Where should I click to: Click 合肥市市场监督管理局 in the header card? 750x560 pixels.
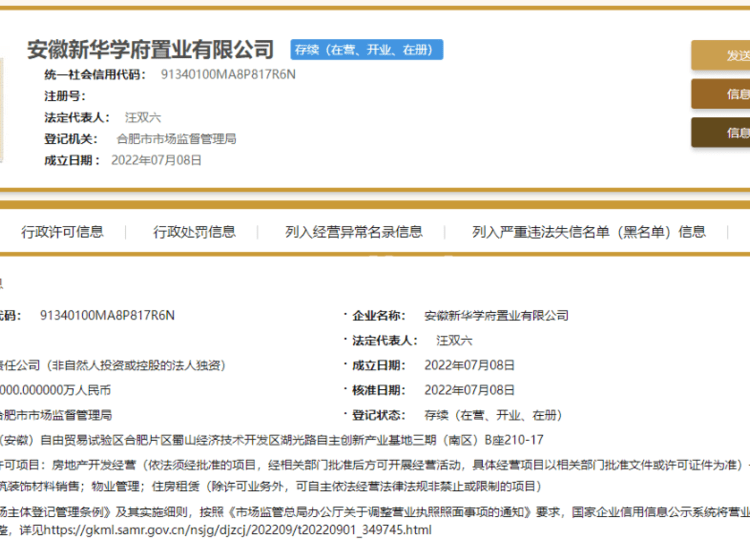tap(176, 139)
